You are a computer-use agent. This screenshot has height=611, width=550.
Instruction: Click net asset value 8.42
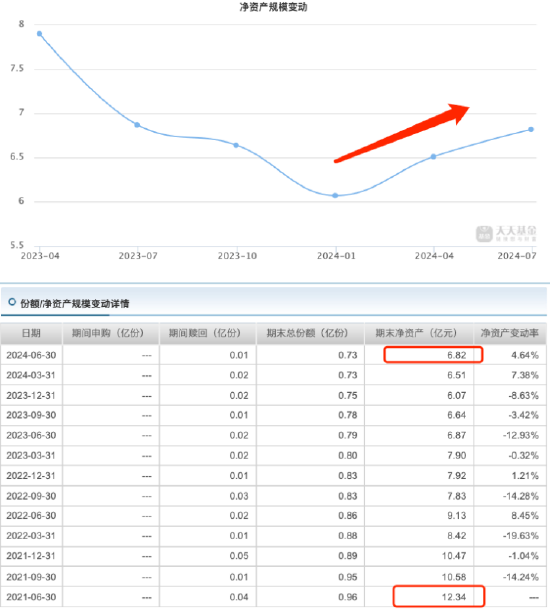[x=456, y=536]
